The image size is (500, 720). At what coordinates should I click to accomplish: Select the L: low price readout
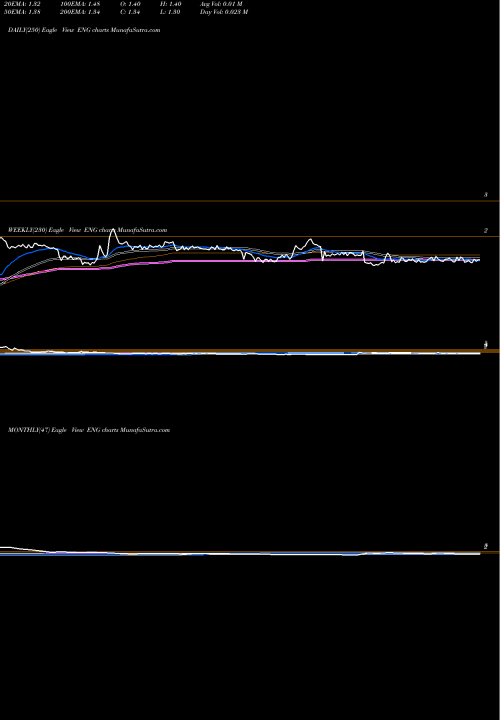click(169, 12)
